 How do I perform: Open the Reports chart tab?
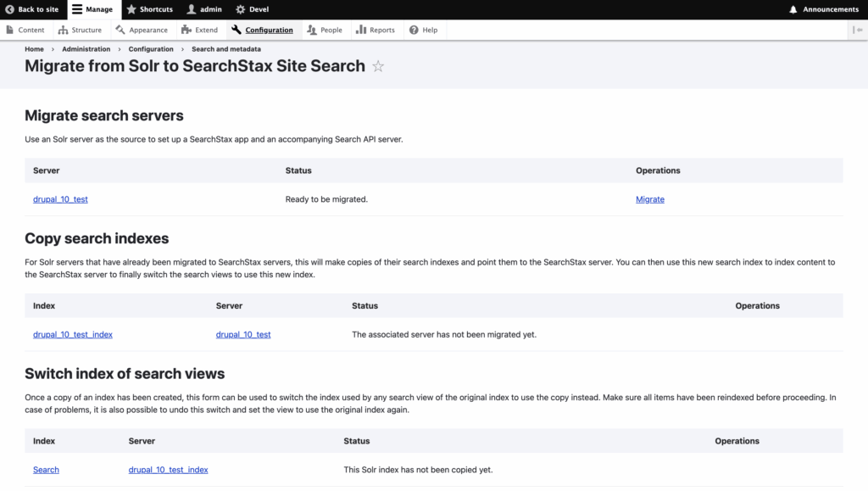pos(376,30)
